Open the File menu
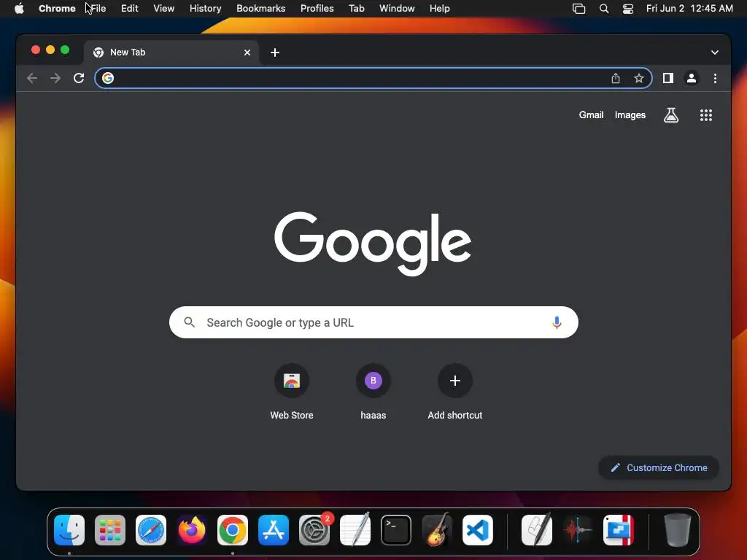Image resolution: width=747 pixels, height=560 pixels. tap(98, 8)
